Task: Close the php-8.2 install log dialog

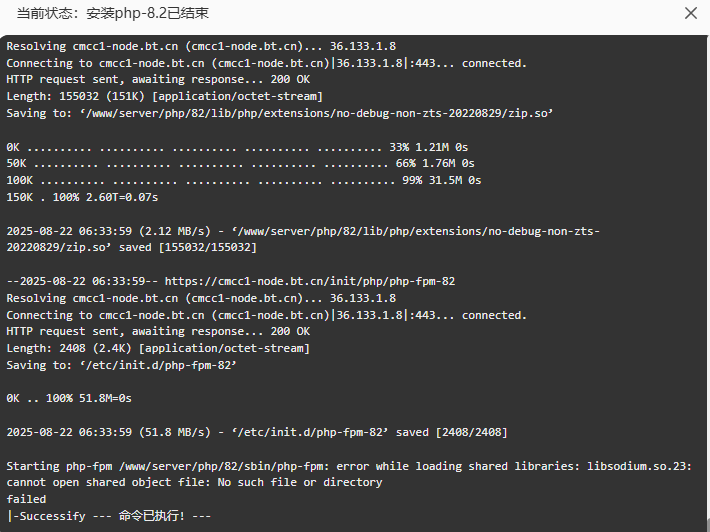Action: pos(691,13)
